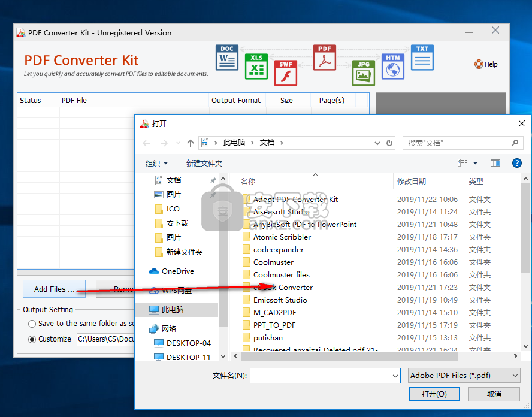Viewport: 532px width, 417px height.
Task: Click the SWF Flash format icon
Action: 286,73
